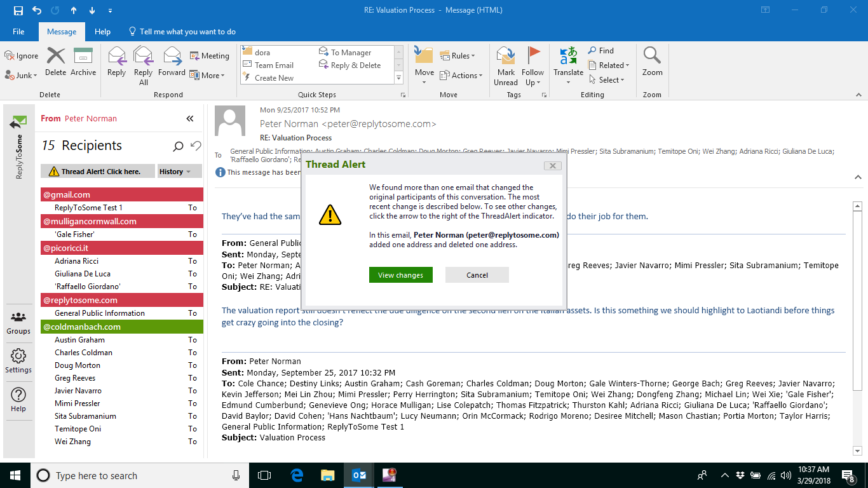Open the Actions dropdown
Viewport: 868px width, 488px height.
461,75
